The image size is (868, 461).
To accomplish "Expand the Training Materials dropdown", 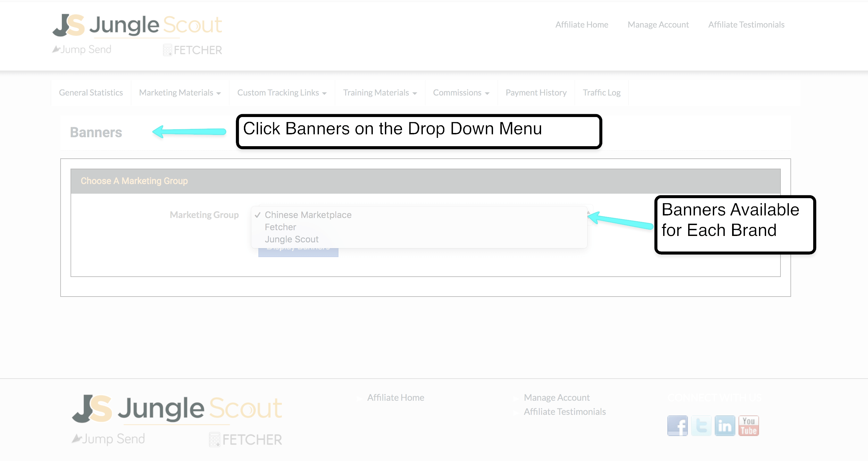I will (380, 93).
